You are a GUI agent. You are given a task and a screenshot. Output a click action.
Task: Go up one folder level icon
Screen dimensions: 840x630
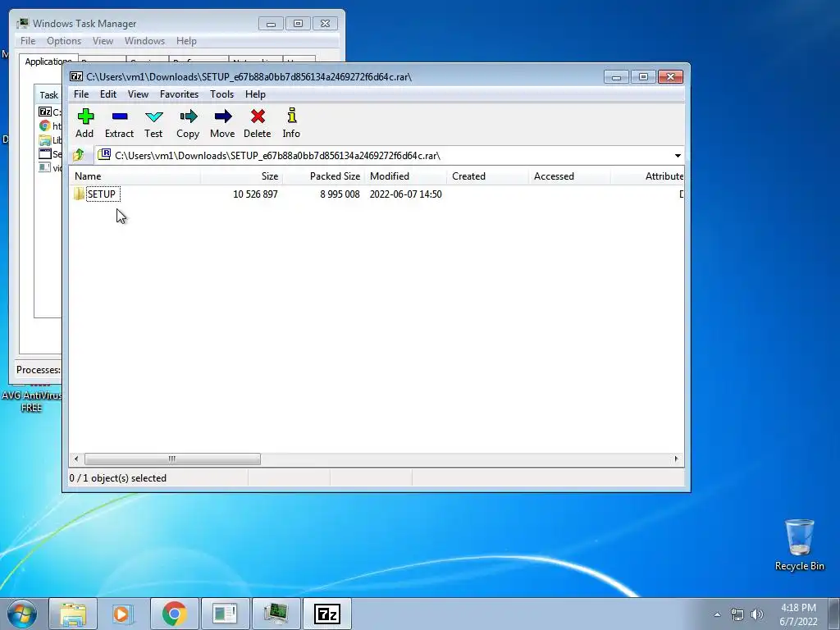click(79, 155)
